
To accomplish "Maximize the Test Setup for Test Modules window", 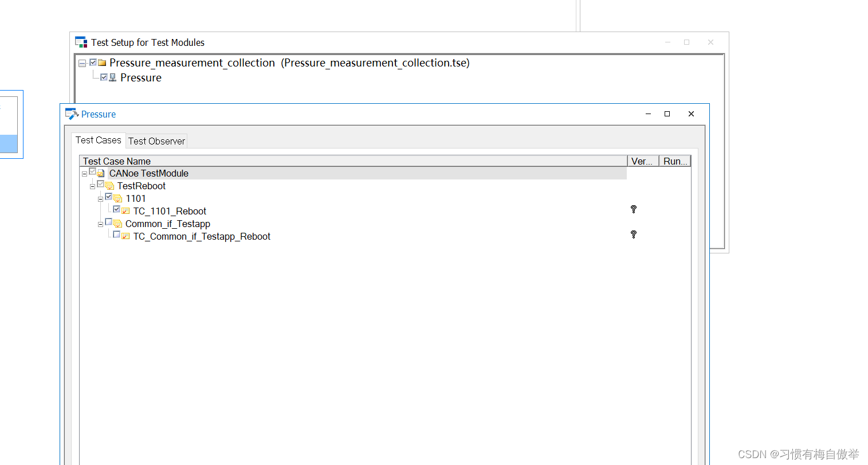I will click(x=686, y=42).
